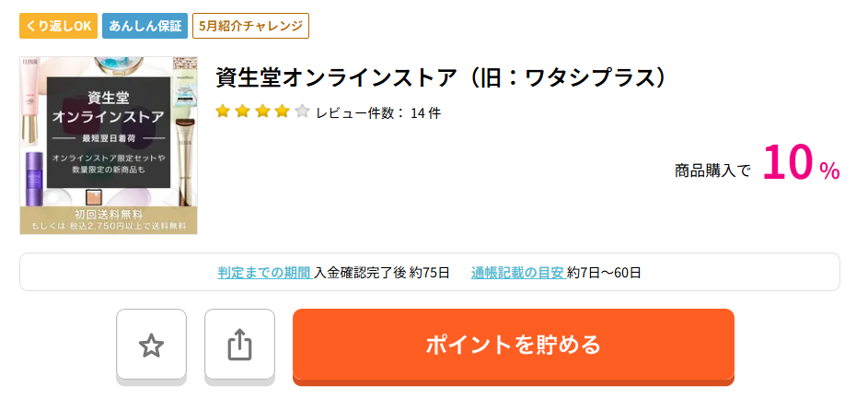Click the pink 10% reward rate
The image size is (868, 399).
[x=801, y=165]
